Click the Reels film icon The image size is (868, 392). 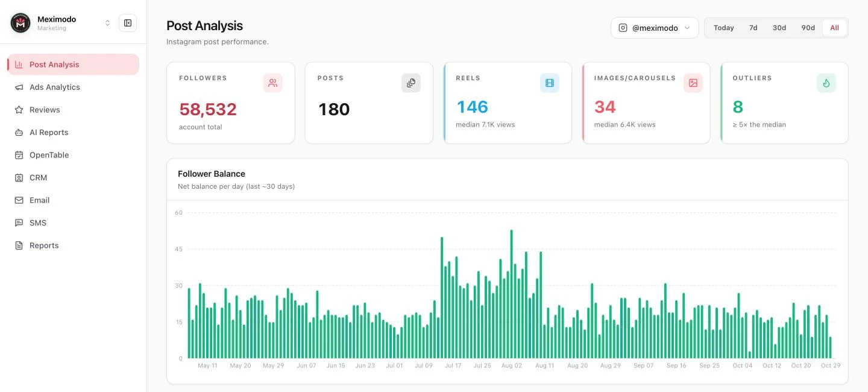pyautogui.click(x=550, y=83)
